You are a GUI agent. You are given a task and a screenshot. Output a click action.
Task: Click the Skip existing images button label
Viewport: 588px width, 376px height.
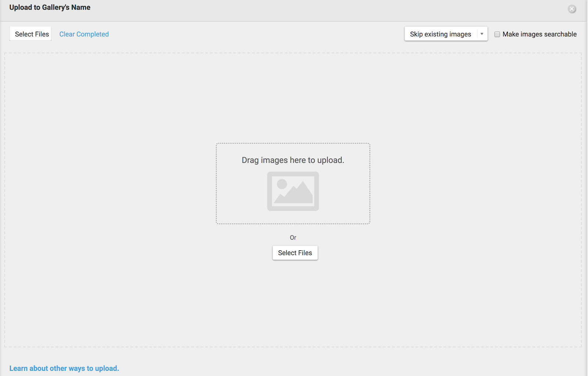pyautogui.click(x=441, y=34)
